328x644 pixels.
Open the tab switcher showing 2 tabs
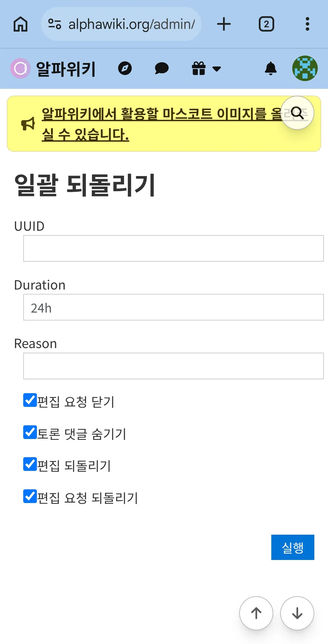click(266, 24)
